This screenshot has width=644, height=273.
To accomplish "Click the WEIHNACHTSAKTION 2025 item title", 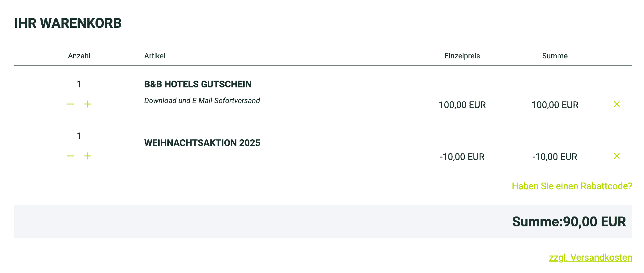I will [x=202, y=143].
